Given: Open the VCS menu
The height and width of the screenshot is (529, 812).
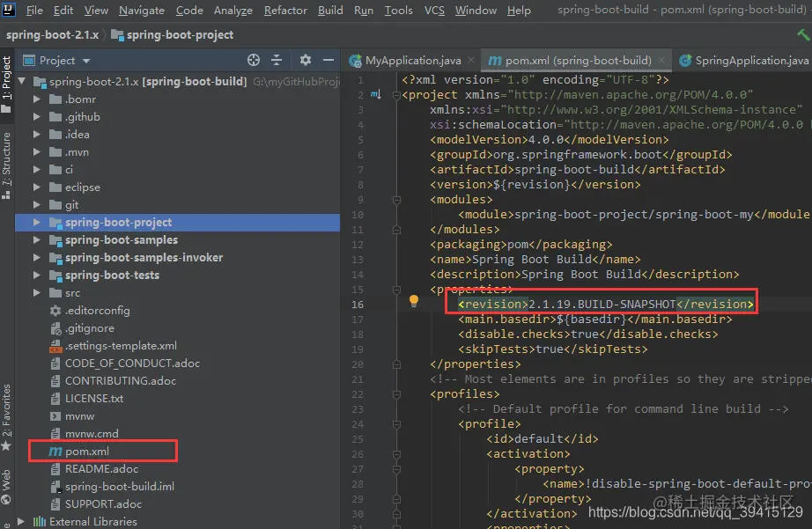Looking at the screenshot, I should click(x=434, y=10).
